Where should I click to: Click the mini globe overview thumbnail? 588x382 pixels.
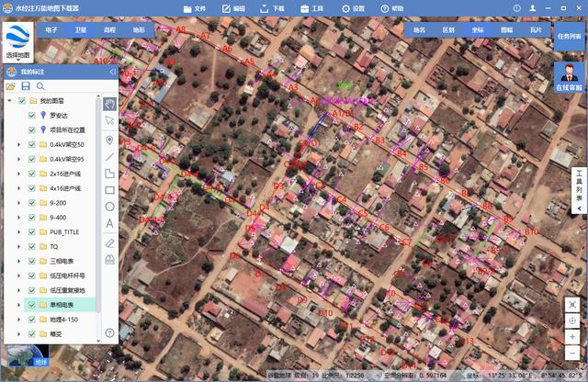point(28,355)
